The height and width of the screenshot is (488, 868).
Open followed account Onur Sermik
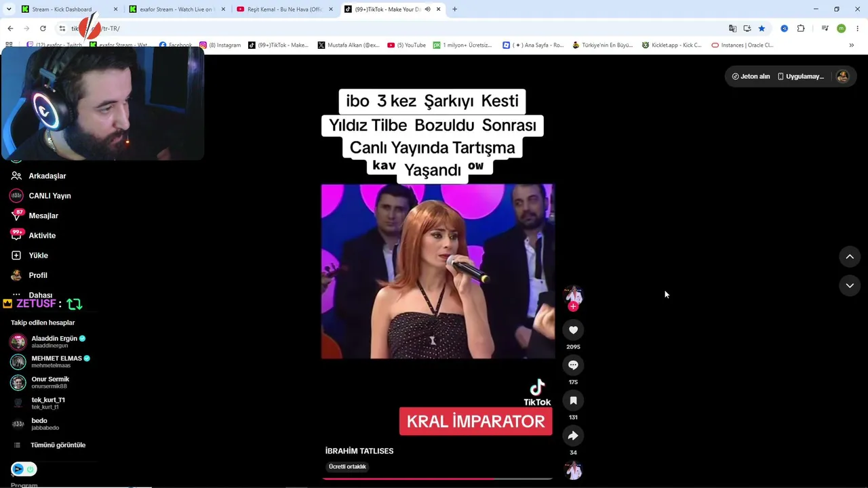click(41, 382)
